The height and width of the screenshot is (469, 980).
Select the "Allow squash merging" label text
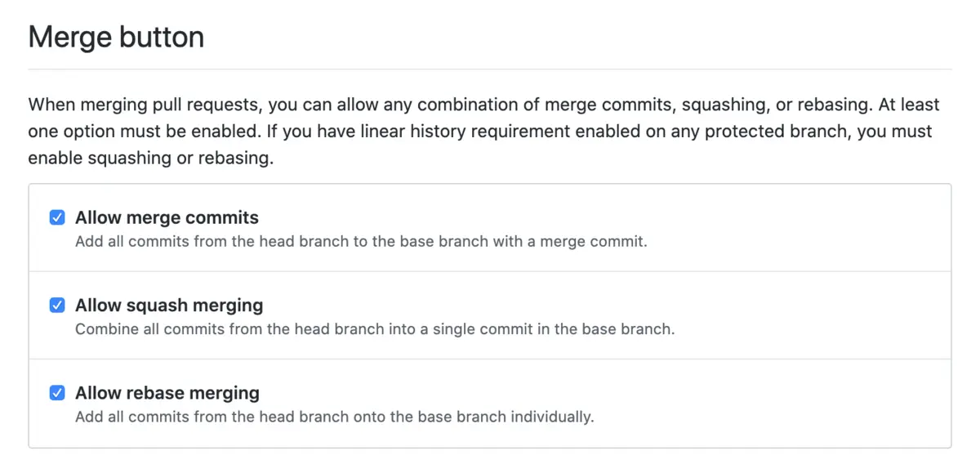(169, 305)
